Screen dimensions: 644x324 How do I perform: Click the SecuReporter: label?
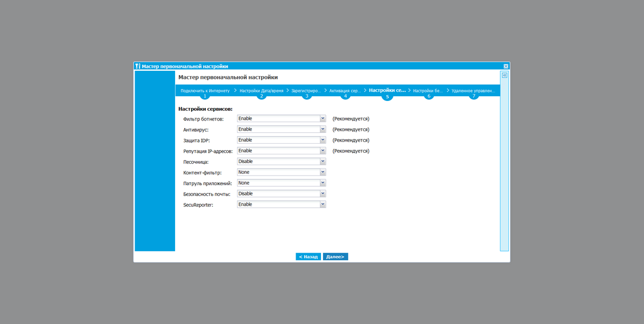[x=198, y=205]
